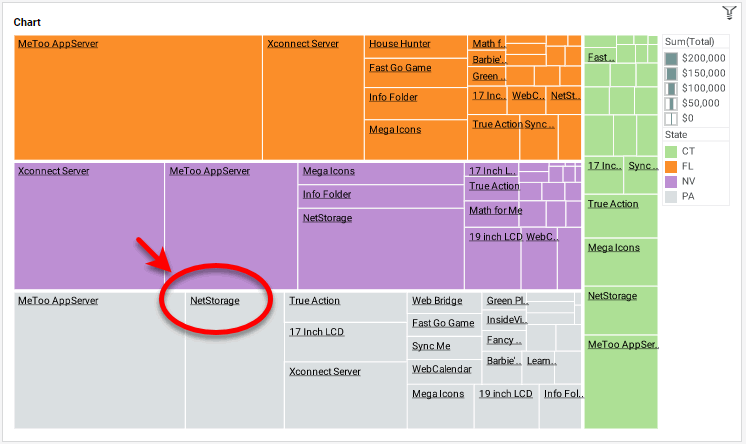
Task: Click the filter icon above the legend
Action: (x=729, y=12)
